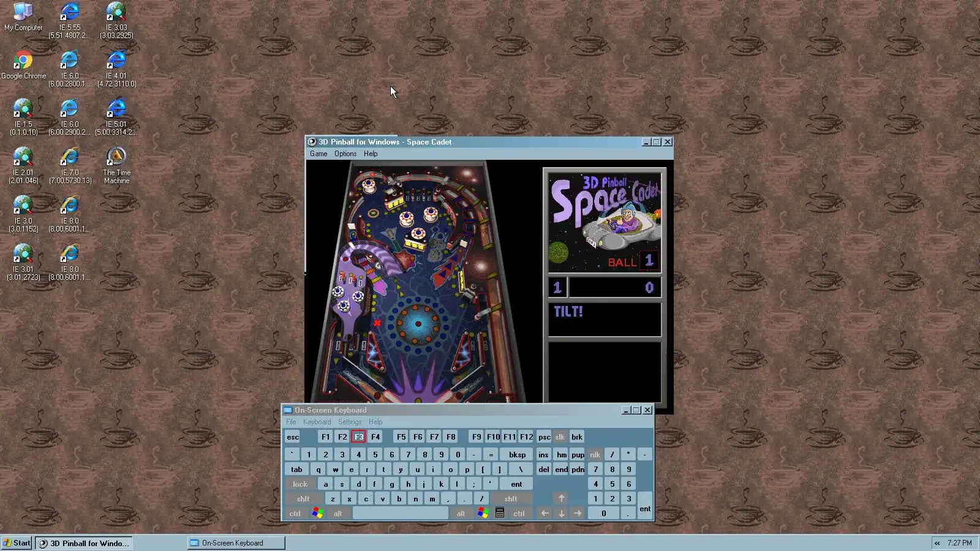980x551 pixels.
Task: Click the TILT! message in Pinball
Action: click(568, 312)
